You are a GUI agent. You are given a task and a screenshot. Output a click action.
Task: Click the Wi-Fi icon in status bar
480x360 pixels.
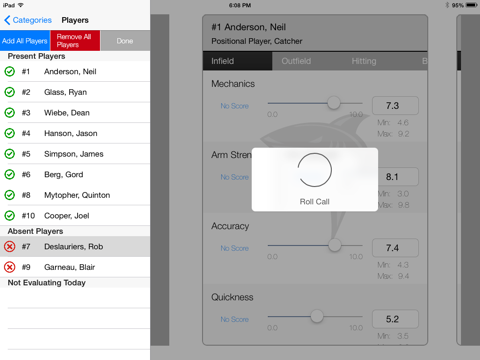click(x=21, y=5)
